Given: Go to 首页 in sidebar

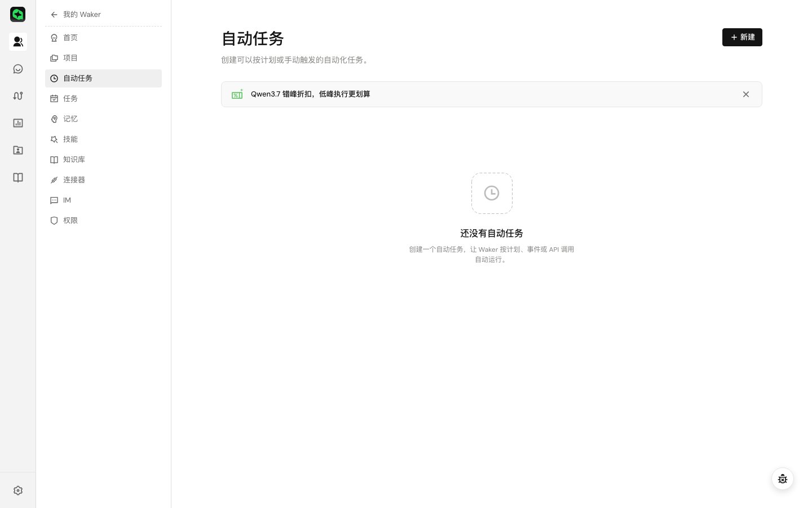Looking at the screenshot, I should 103,38.
